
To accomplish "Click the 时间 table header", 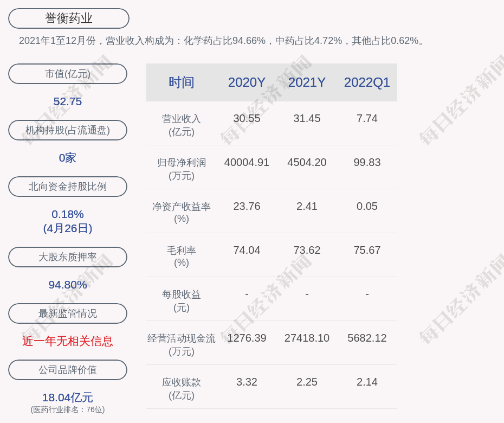I will tap(182, 82).
